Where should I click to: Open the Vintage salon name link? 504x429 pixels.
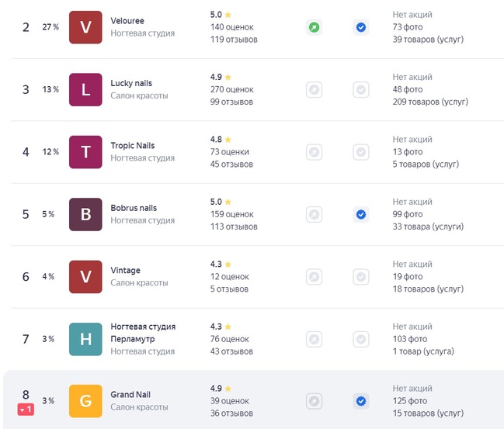coord(125,271)
